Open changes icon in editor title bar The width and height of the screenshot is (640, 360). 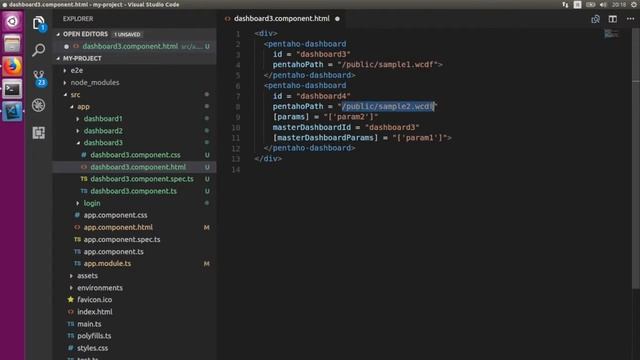click(596, 19)
